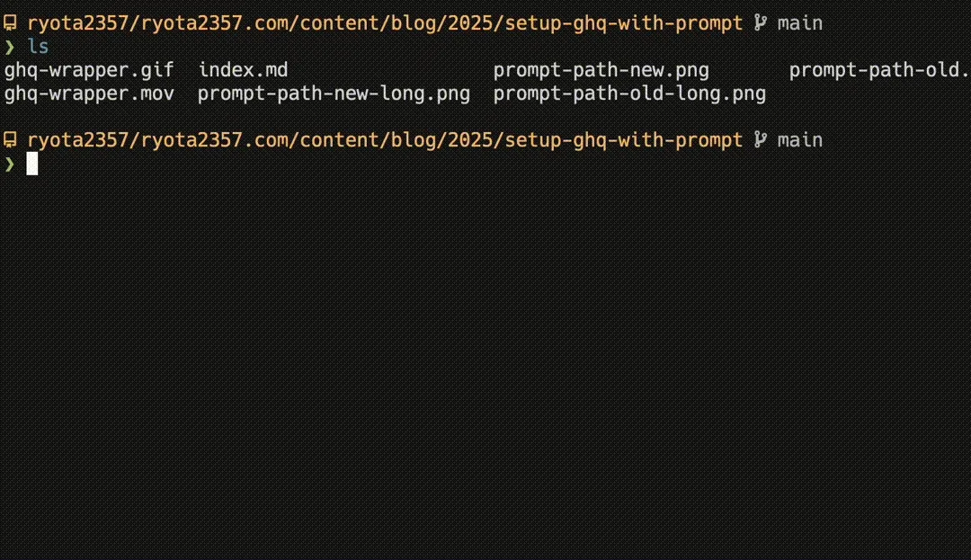Select the ghq-wrapper.mov file name
971x560 pixels.
coord(89,94)
